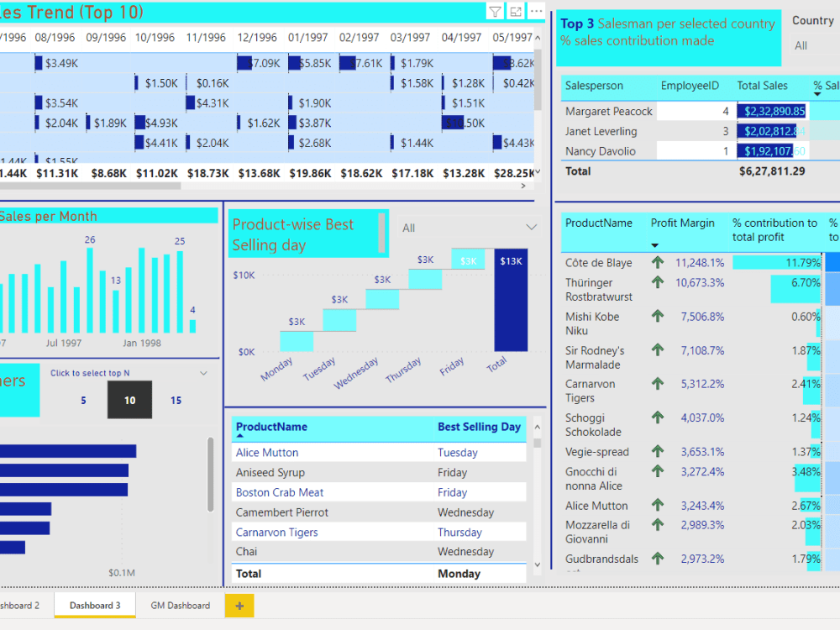The image size is (840, 630).
Task: Select top N value 10
Action: coord(129,400)
